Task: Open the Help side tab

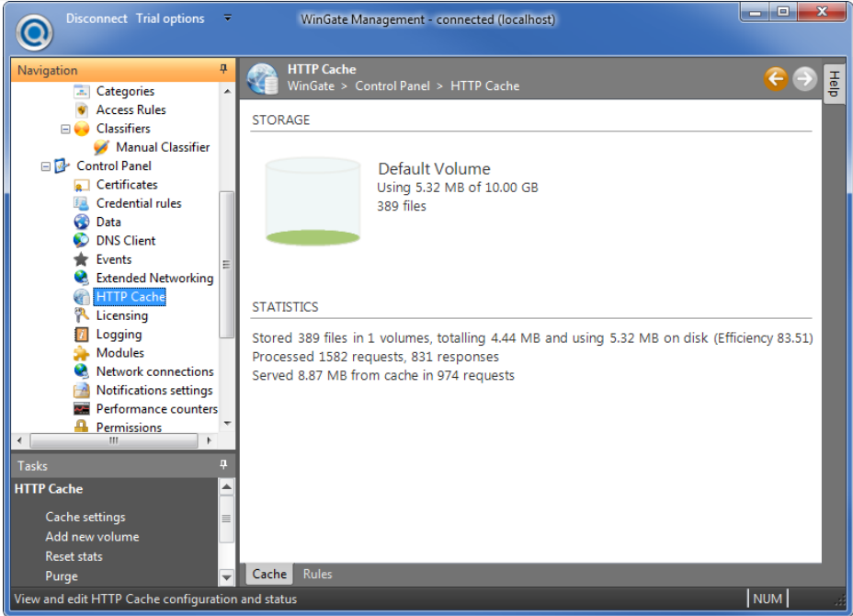Action: point(834,84)
